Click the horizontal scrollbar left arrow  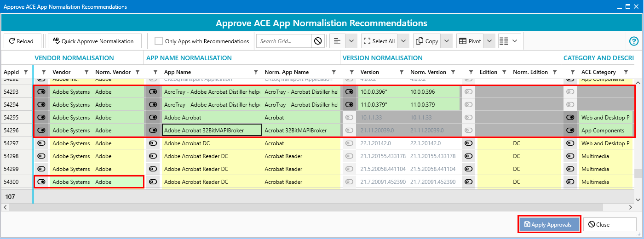(5, 207)
